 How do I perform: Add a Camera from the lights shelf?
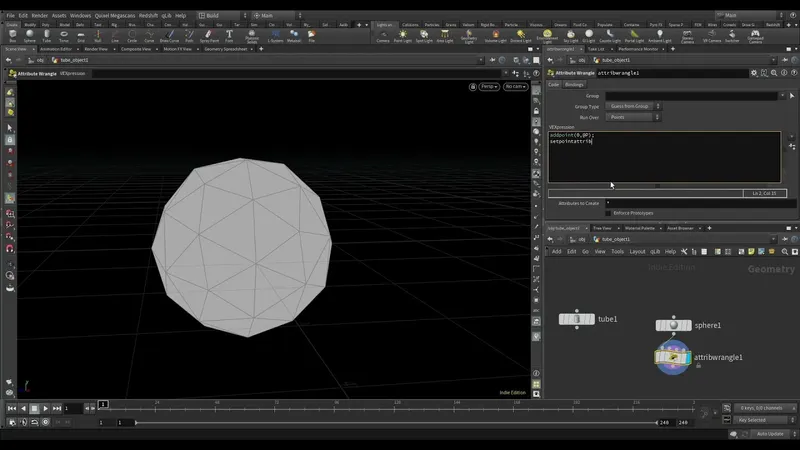click(x=383, y=36)
